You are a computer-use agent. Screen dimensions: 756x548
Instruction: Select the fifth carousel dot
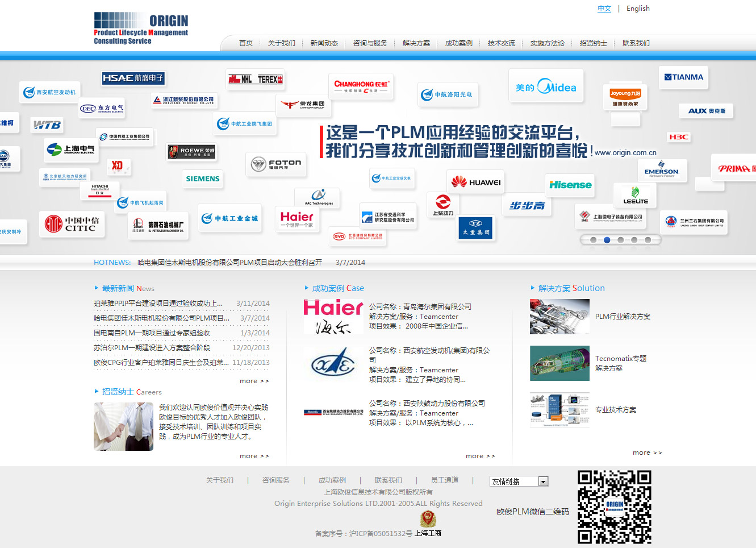[x=648, y=240]
